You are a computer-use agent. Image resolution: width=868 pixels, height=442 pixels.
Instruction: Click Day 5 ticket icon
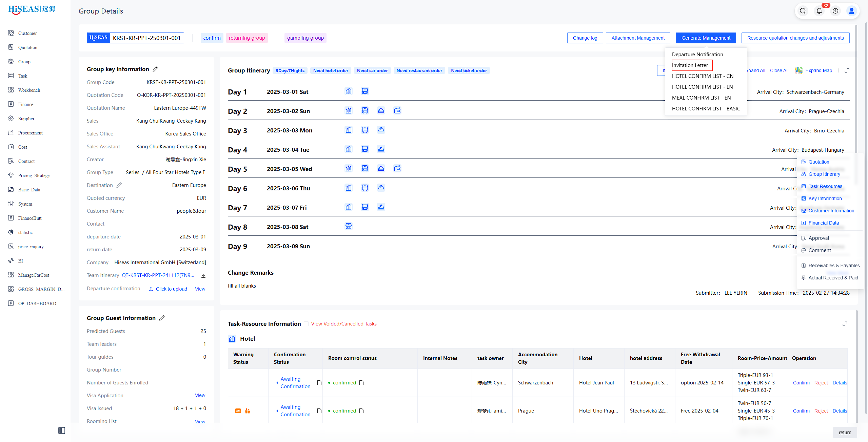coord(397,169)
